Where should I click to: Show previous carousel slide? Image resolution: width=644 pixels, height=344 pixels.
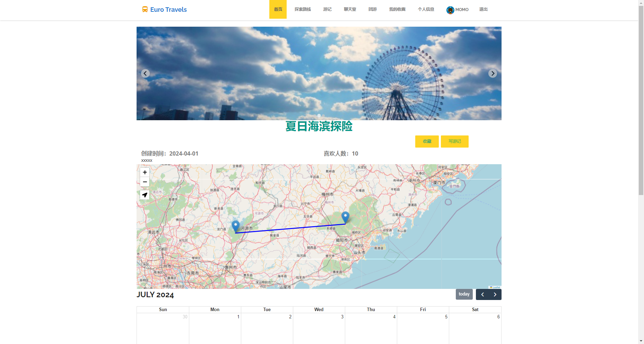pyautogui.click(x=145, y=73)
